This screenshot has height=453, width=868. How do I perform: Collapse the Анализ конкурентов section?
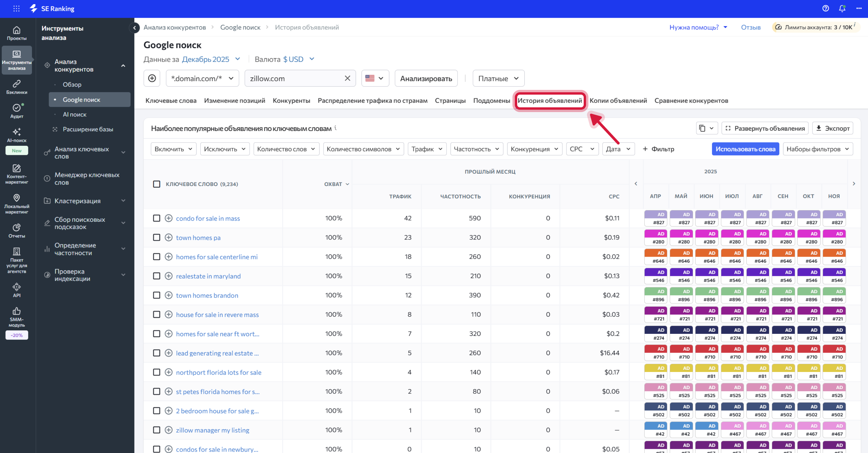click(123, 65)
